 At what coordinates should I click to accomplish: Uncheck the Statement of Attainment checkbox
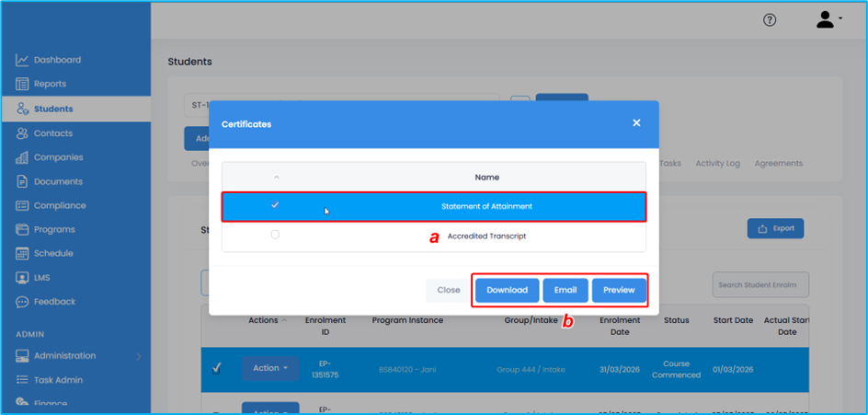[275, 205]
